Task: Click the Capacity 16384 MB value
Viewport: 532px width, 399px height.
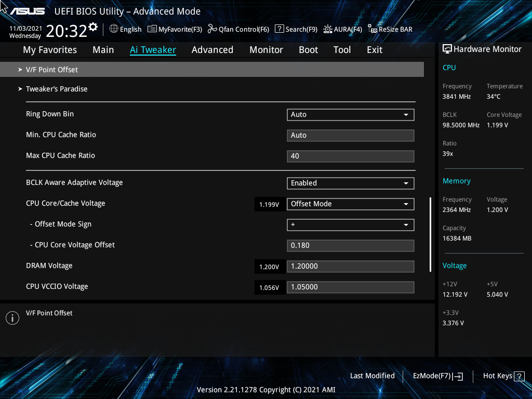Action: [457, 238]
